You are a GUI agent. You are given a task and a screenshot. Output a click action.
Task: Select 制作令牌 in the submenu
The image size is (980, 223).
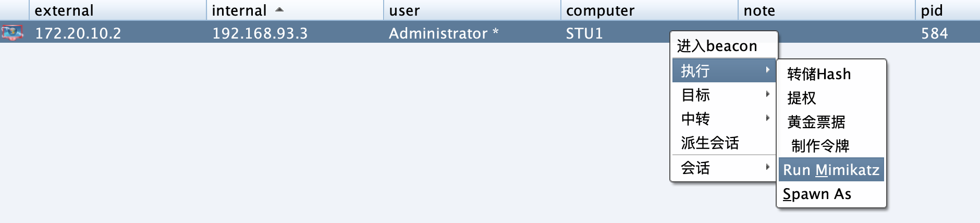pos(820,146)
